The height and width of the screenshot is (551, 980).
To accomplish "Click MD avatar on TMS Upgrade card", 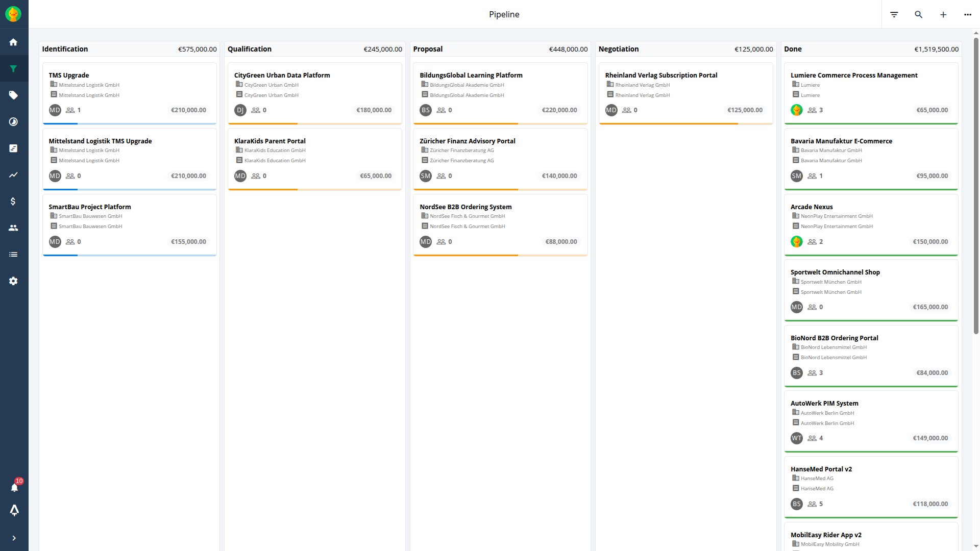I will pyautogui.click(x=55, y=110).
